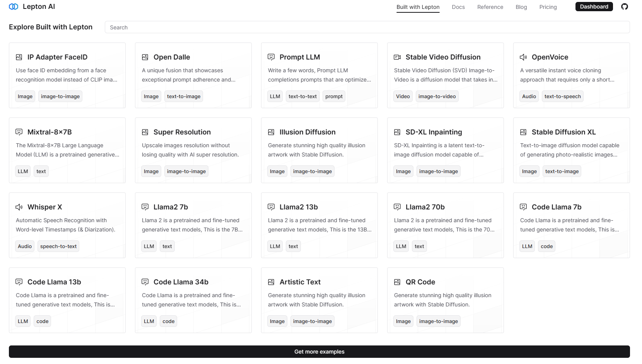642x364 pixels.
Task: Select the image-to-video tag
Action: point(437,96)
